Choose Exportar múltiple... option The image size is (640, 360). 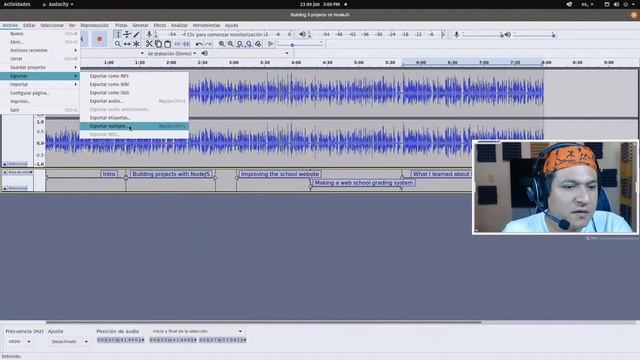click(x=134, y=126)
